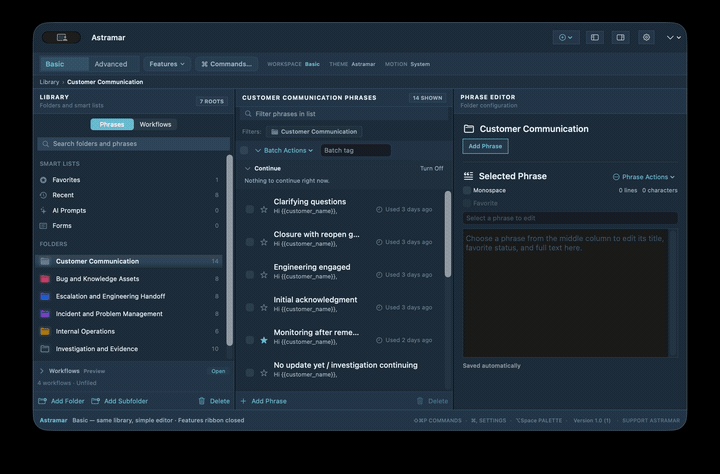Star the No update yet phrase

point(264,373)
